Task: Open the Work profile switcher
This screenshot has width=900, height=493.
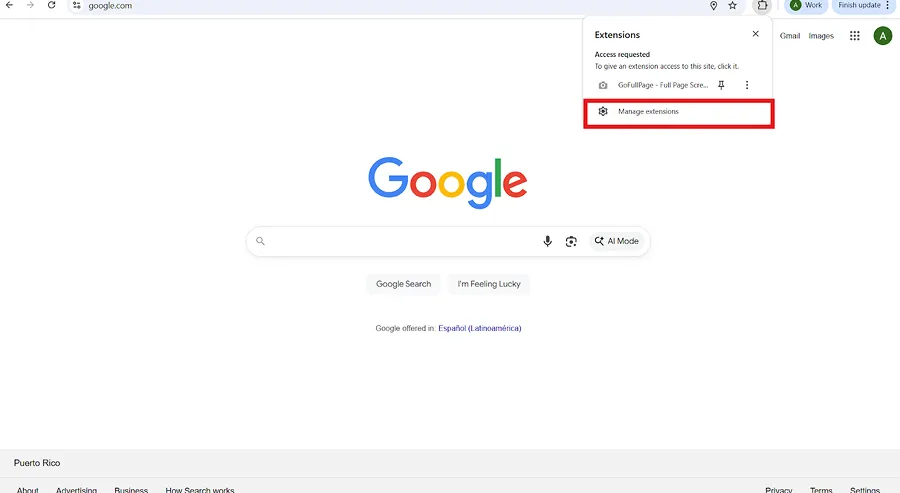Action: 806,5
